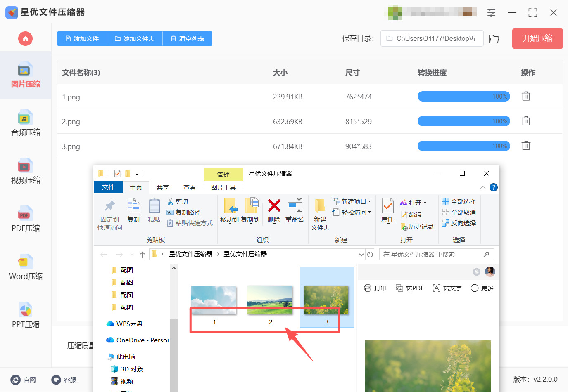
Task: Select WPS云盘 in the navigation tree
Action: (124, 324)
